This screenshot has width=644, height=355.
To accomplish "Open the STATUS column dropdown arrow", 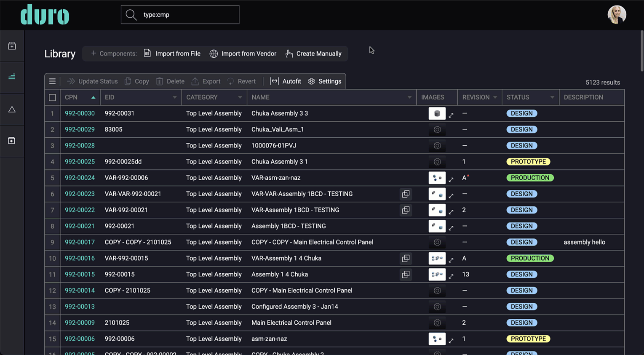I will point(552,97).
